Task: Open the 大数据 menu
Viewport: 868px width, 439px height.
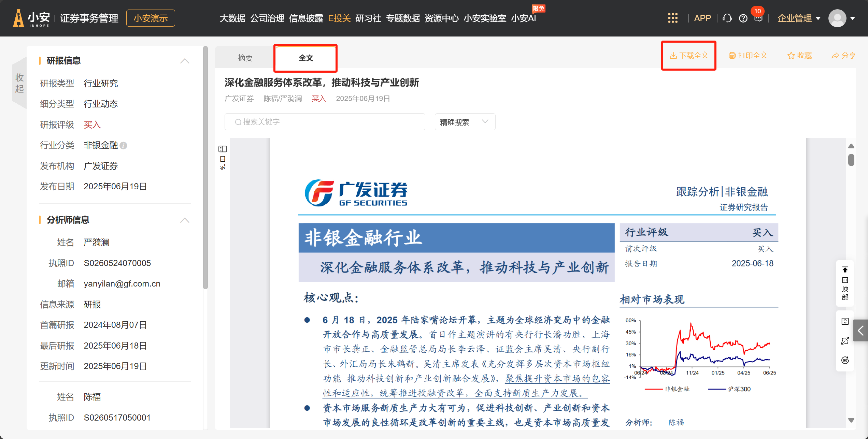Action: [232, 18]
